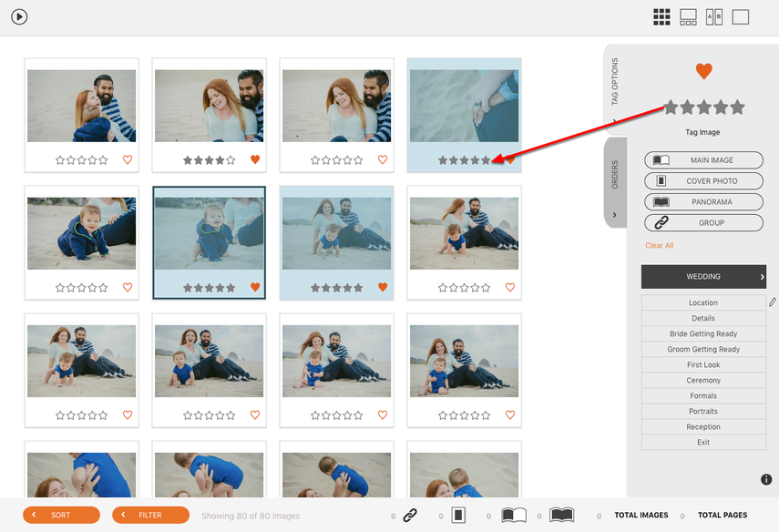
Task: Tag selection as COVER PHOTO
Action: 703,180
